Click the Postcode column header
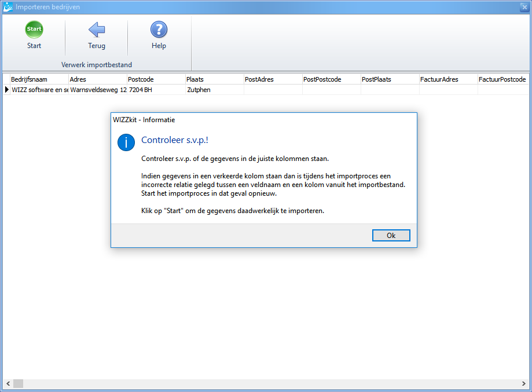Image resolution: width=532 pixels, height=392 pixels. [x=156, y=79]
